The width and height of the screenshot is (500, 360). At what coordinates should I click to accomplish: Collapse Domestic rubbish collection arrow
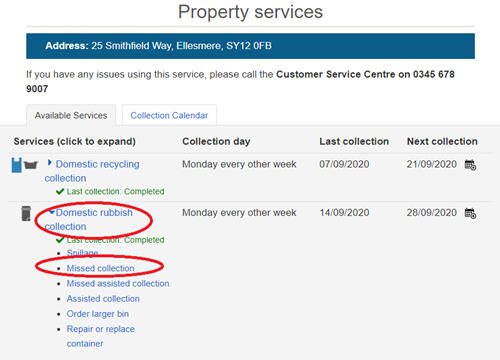tap(51, 212)
